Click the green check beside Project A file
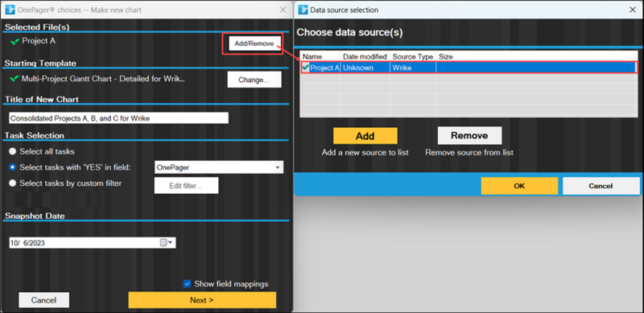The height and width of the screenshot is (313, 644). 15,41
